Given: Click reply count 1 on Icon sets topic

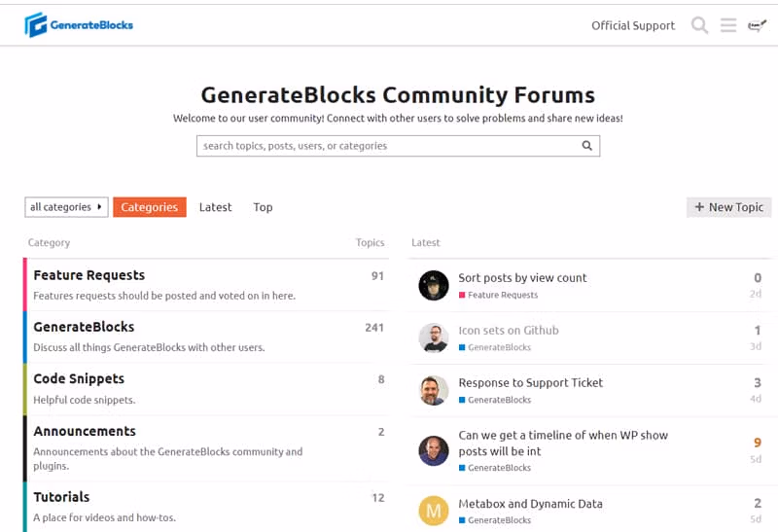Looking at the screenshot, I should [758, 330].
